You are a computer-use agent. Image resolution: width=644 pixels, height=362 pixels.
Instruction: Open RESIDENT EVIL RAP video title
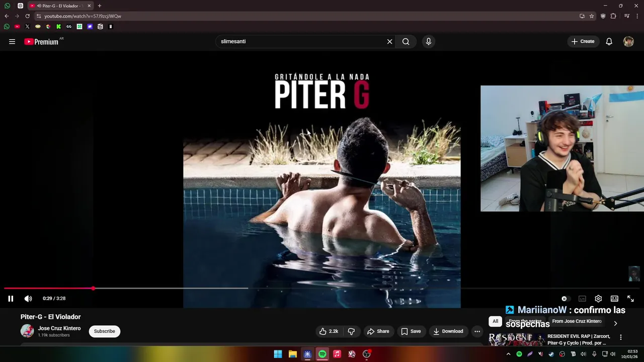click(x=579, y=339)
